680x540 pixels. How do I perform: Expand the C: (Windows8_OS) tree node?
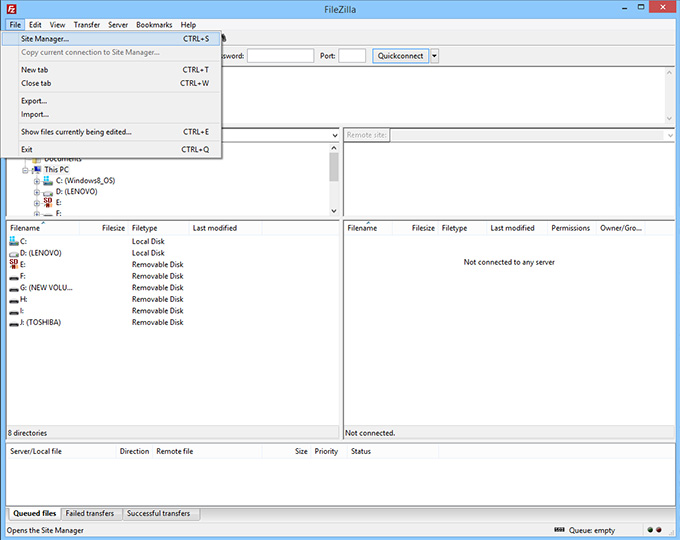(36, 181)
